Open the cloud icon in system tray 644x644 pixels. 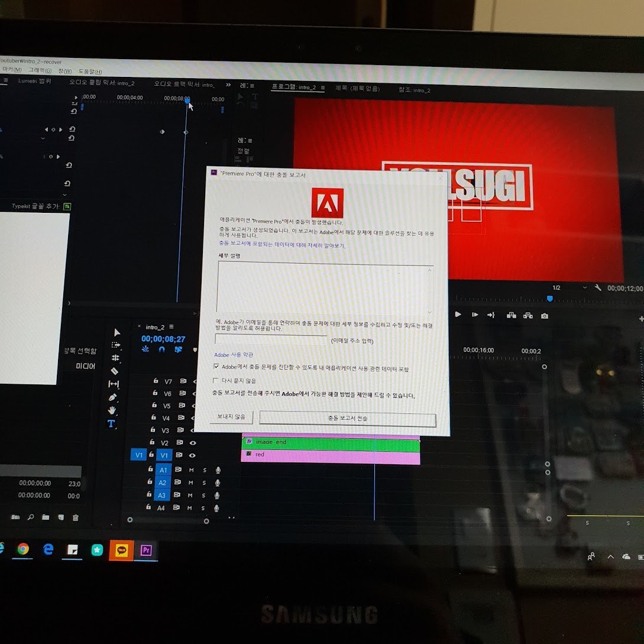[626, 556]
